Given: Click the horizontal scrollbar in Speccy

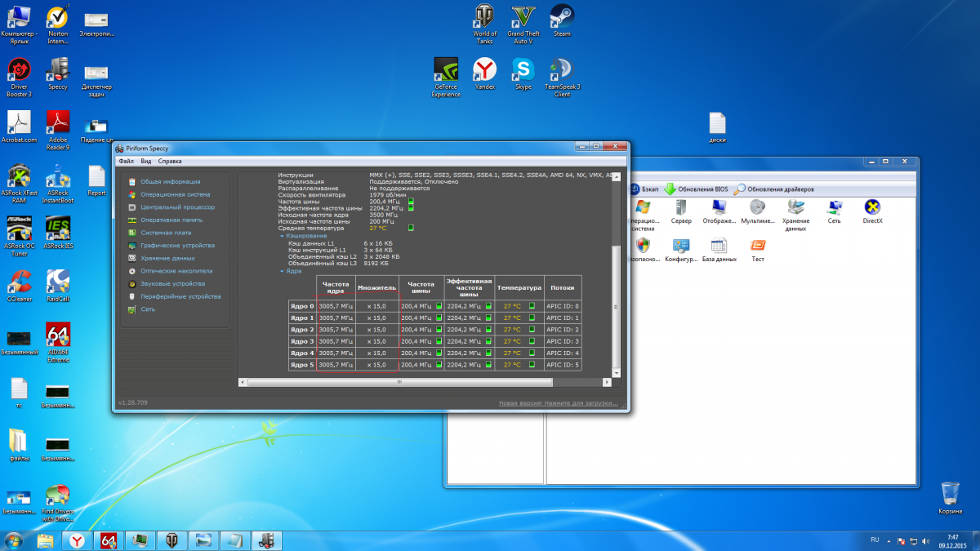Looking at the screenshot, I should point(399,382).
